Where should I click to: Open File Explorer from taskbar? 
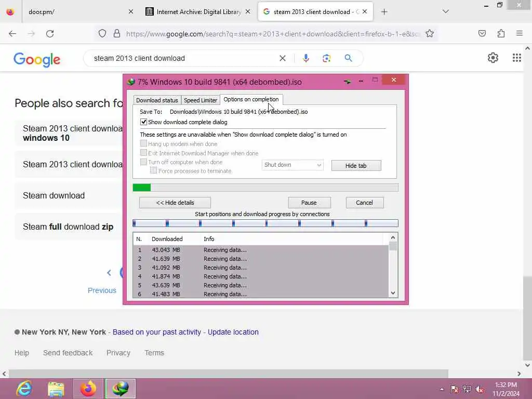56,389
